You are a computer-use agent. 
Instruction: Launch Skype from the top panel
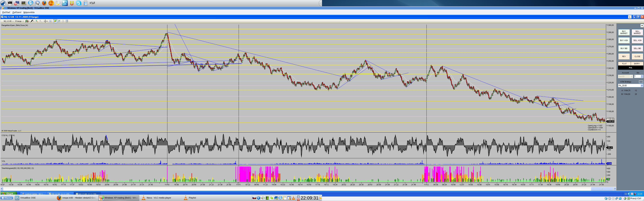pyautogui.click(x=79, y=3)
